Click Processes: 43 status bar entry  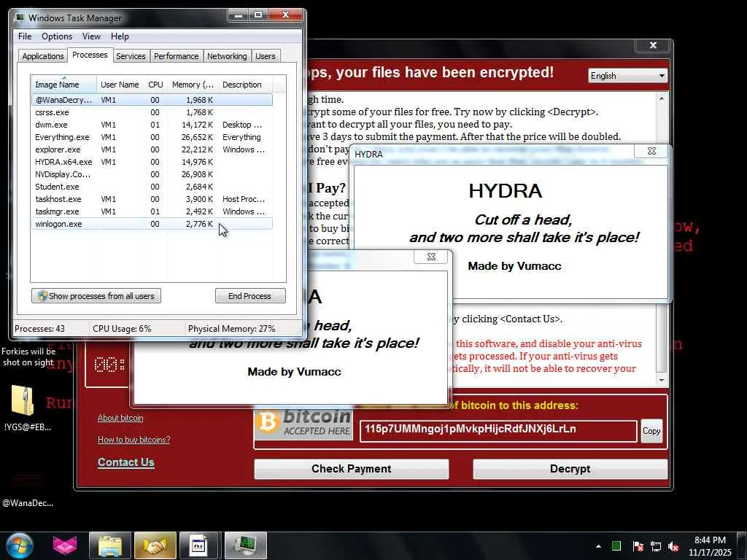click(39, 329)
